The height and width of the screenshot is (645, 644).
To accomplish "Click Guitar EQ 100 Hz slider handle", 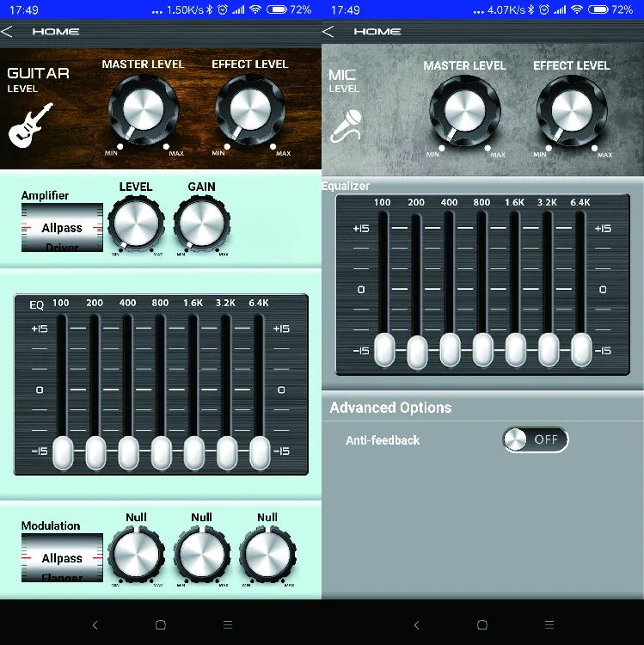I will [63, 453].
